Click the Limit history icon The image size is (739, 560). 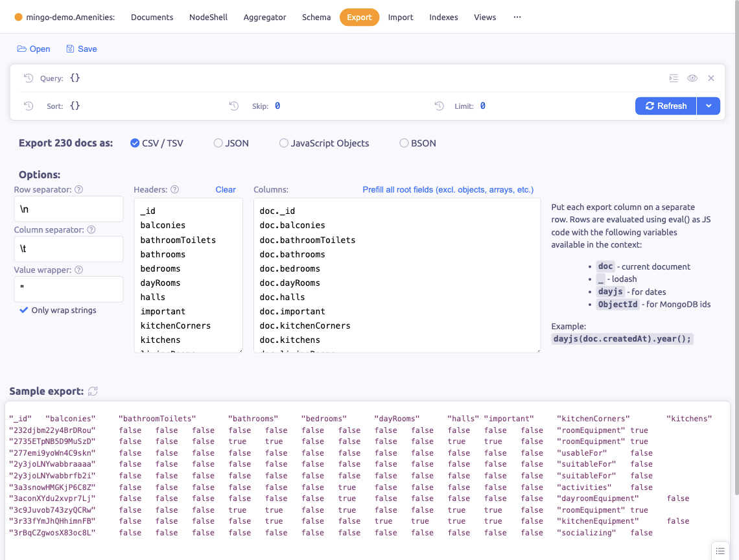440,106
